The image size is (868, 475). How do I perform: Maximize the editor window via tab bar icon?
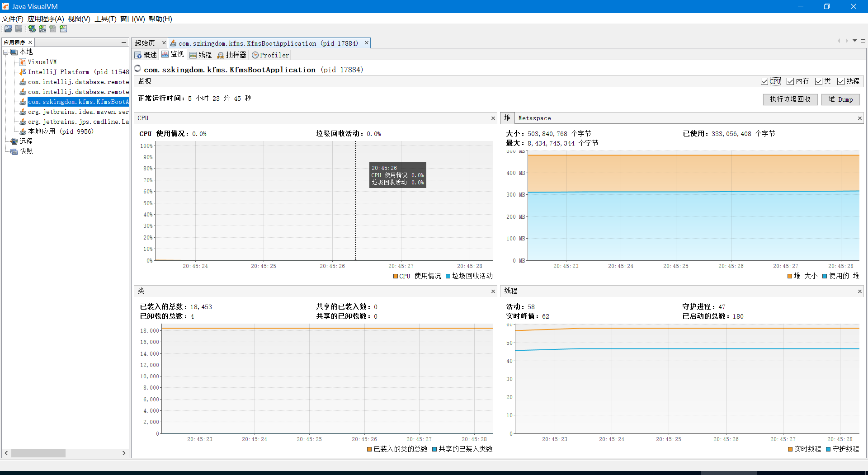click(863, 41)
